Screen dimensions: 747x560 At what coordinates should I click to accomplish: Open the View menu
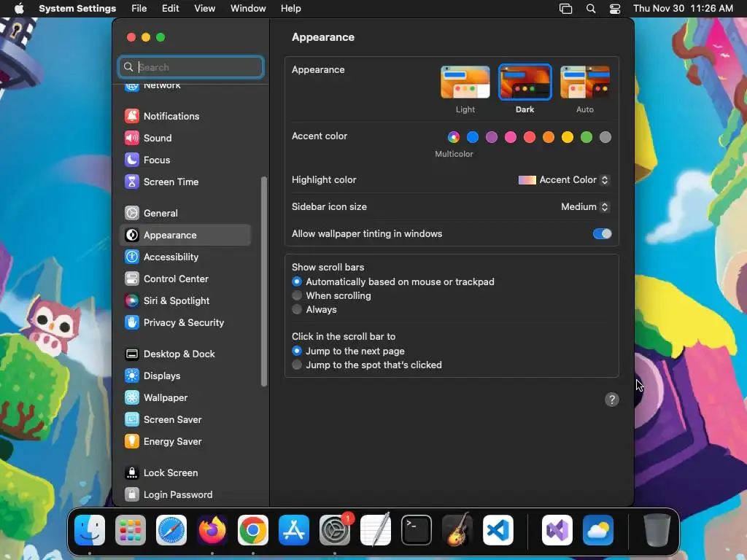pyautogui.click(x=204, y=8)
